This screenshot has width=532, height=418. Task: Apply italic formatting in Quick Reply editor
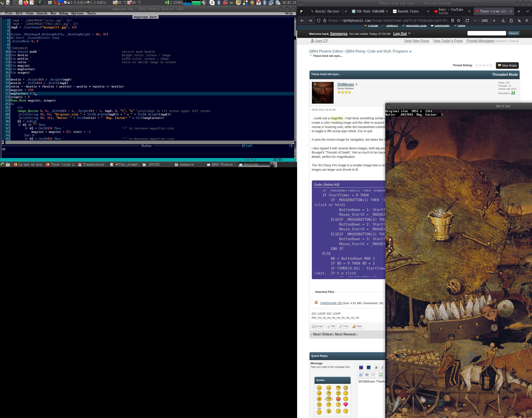point(382,367)
